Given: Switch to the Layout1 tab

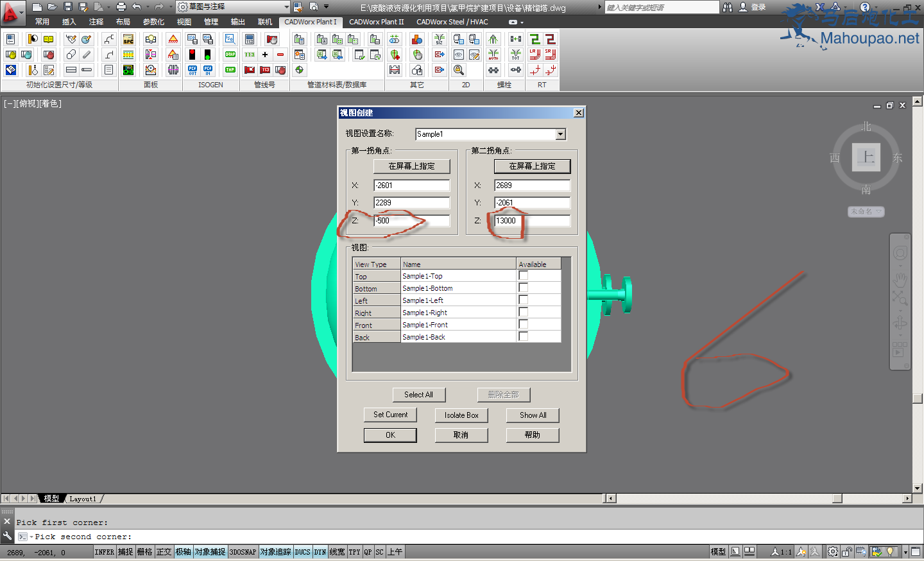Looking at the screenshot, I should (x=83, y=499).
